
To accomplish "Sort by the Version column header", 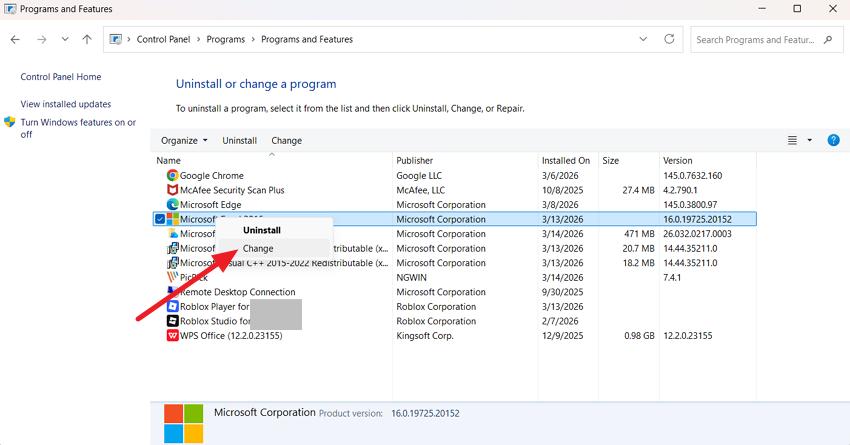I will click(677, 160).
